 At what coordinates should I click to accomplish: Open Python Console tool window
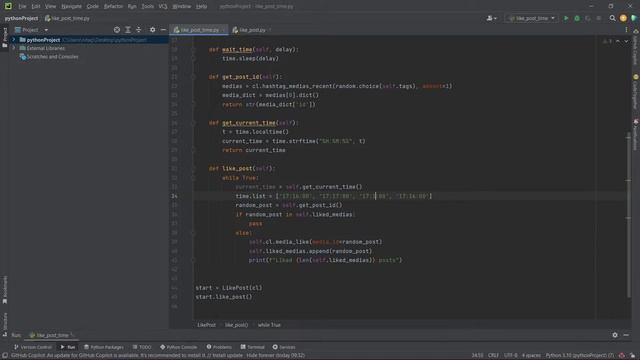[x=179, y=347]
